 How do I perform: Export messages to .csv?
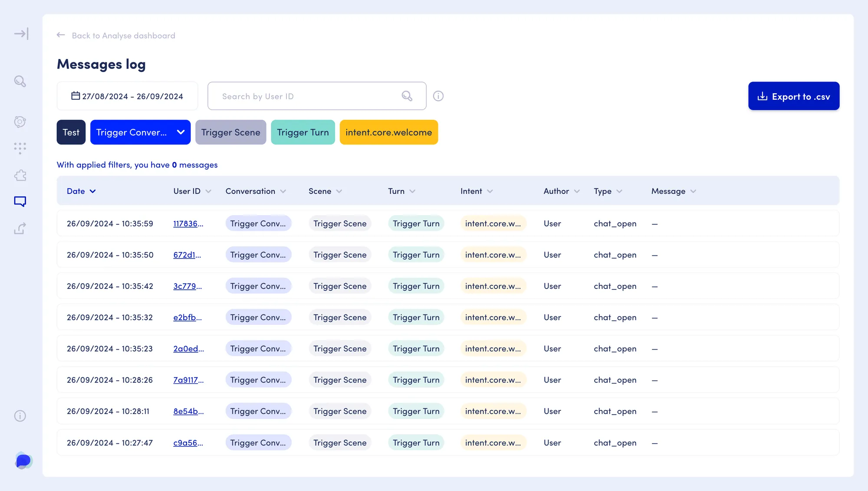pos(794,96)
